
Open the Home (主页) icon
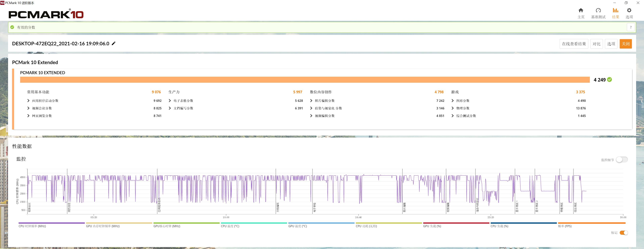[581, 11]
